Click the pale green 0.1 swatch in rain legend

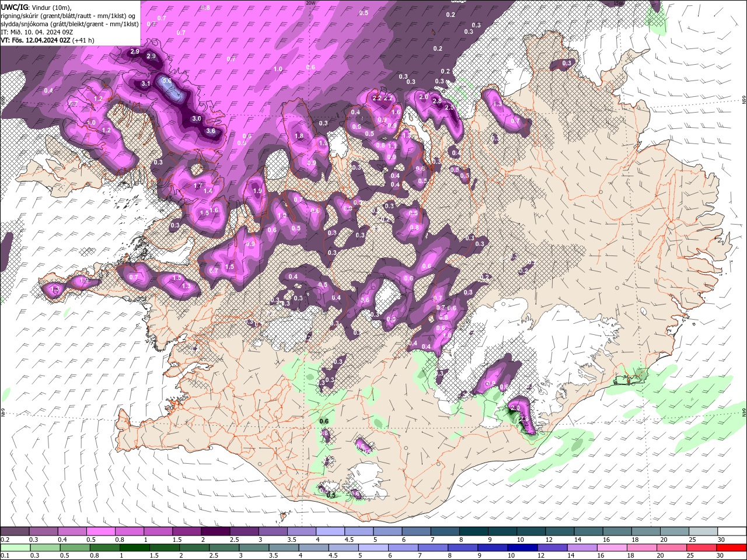[x=15, y=548]
